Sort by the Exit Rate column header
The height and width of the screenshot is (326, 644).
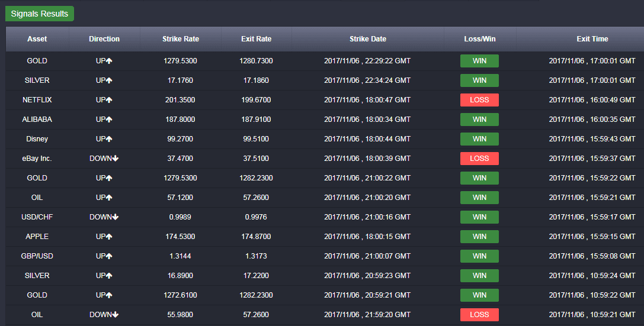257,39
